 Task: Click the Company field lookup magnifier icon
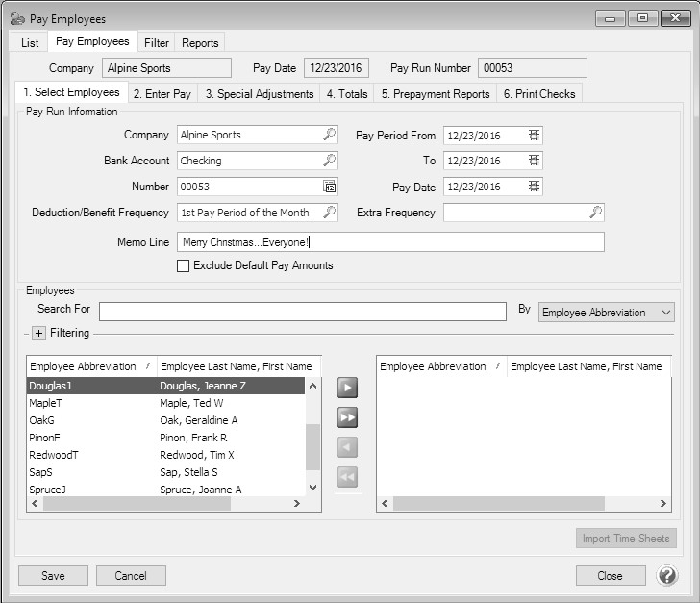point(329,136)
